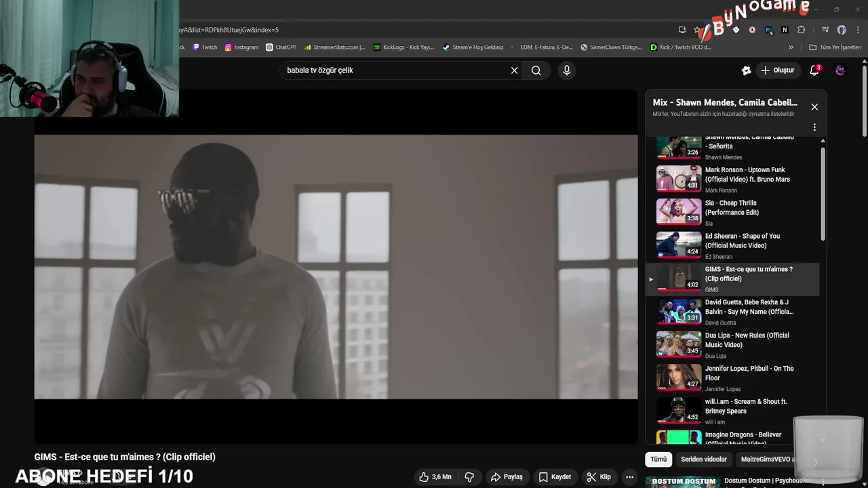Play David Guetta - Say My Name entry
Screen dimensions: 868x488
coord(732,312)
